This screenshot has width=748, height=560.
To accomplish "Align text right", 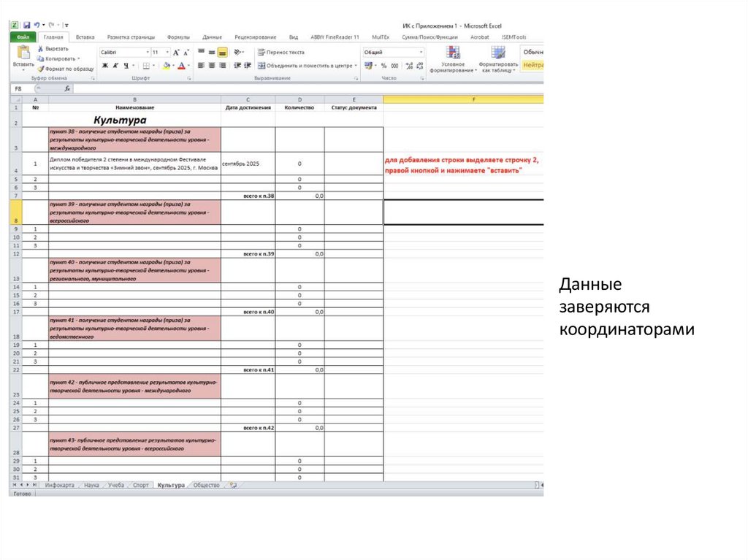I will pos(222,66).
